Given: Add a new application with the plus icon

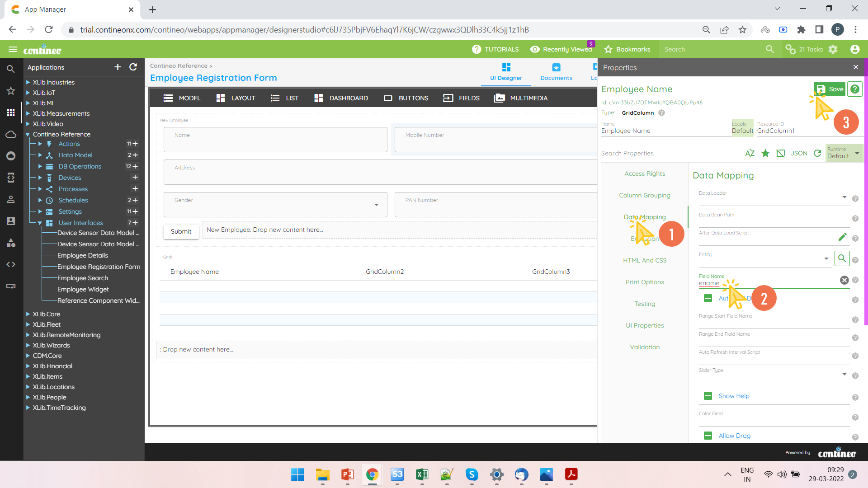Looking at the screenshot, I should [x=118, y=67].
